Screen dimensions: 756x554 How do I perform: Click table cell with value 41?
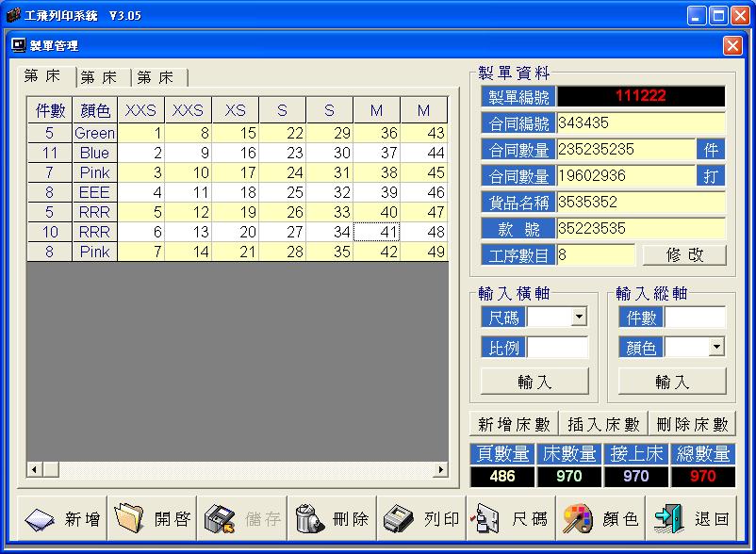376,232
